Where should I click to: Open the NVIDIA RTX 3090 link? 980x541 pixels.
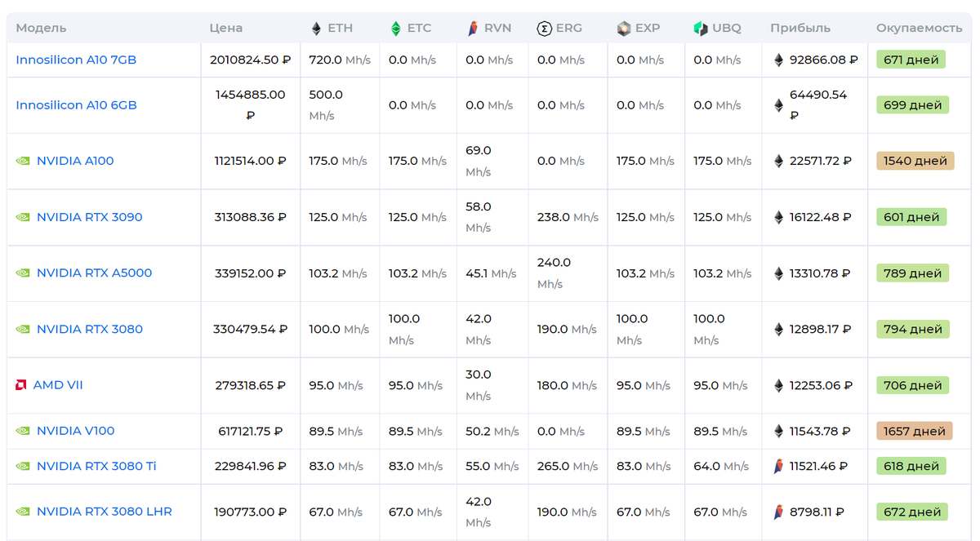click(90, 217)
